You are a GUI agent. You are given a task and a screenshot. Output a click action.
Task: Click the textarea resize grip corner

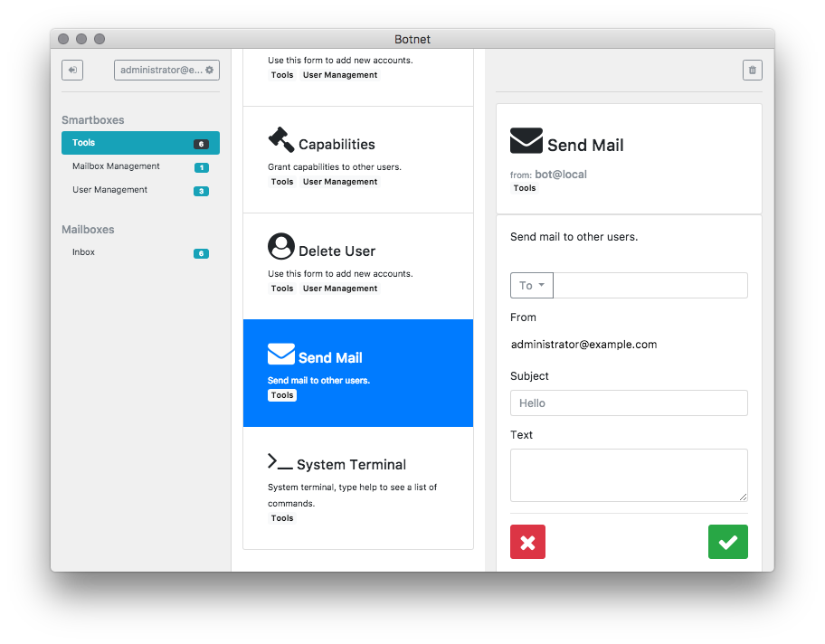click(x=743, y=497)
